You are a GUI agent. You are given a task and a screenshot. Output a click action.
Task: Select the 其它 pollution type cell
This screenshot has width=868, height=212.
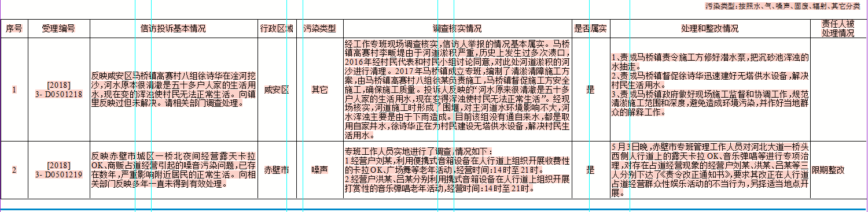[319, 90]
